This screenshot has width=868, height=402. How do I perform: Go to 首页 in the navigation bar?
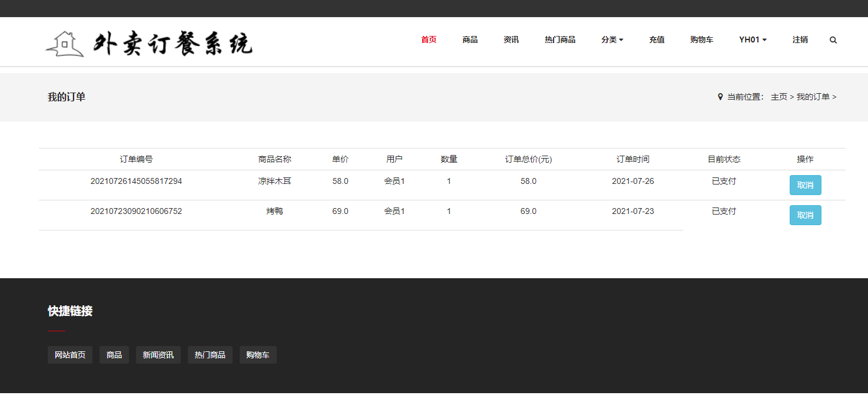(x=429, y=40)
